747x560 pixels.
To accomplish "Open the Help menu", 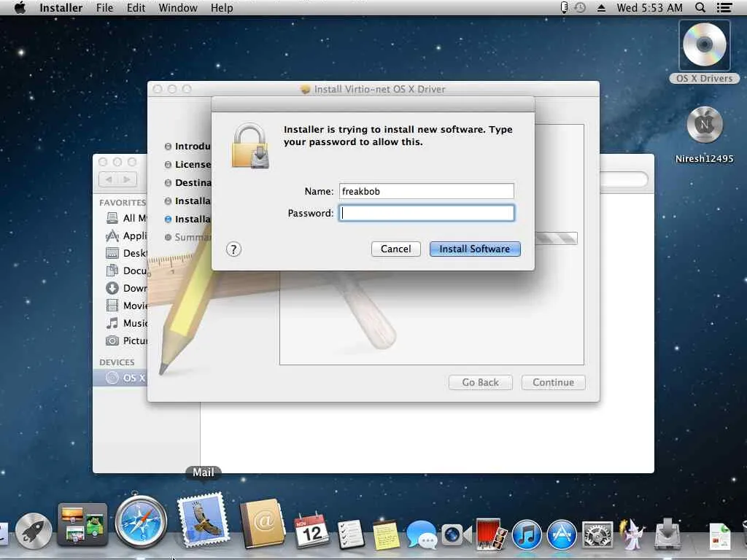I will tap(222, 7).
